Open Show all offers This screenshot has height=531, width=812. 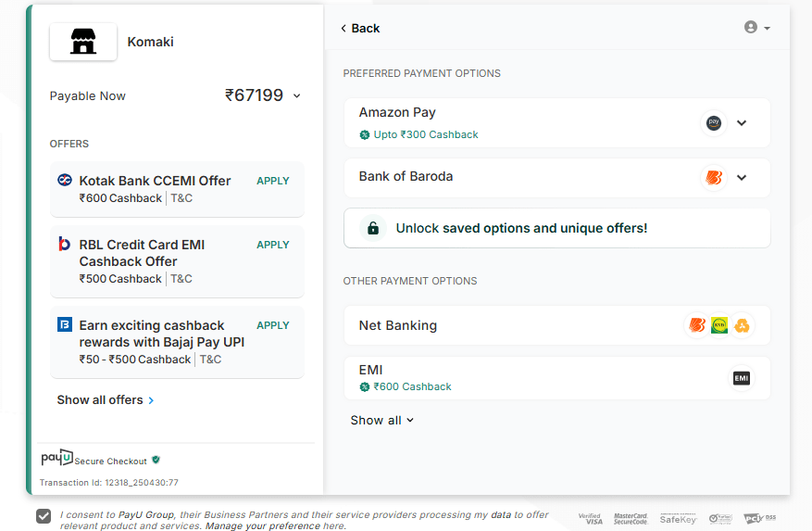pyautogui.click(x=106, y=399)
